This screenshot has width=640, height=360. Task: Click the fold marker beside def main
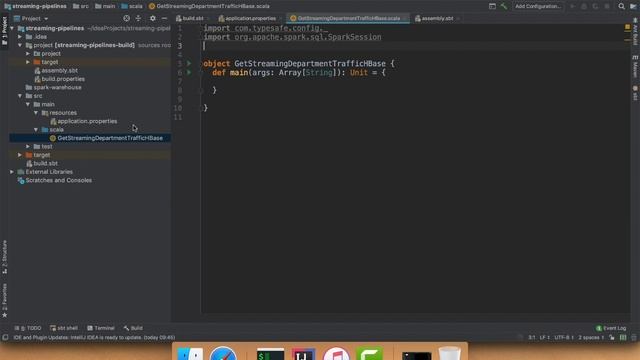coord(201,73)
